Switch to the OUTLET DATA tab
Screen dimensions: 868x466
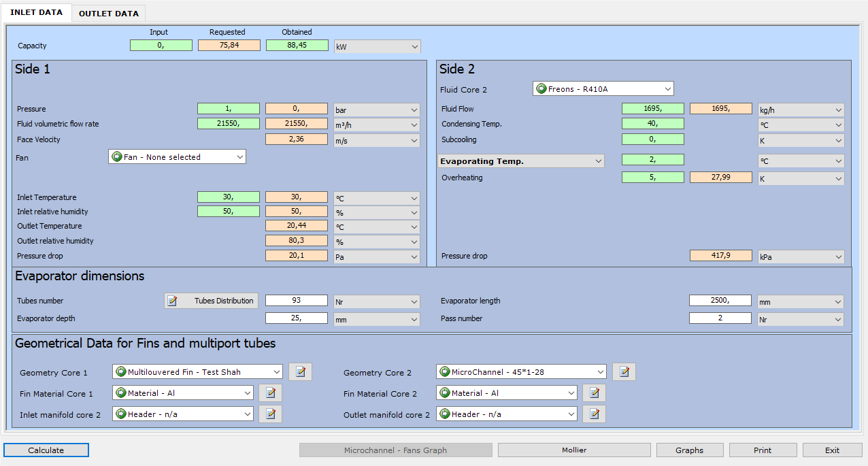tap(108, 14)
